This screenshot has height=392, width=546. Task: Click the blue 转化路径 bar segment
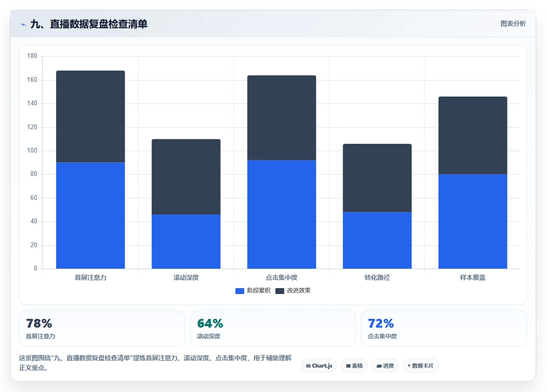pos(377,240)
